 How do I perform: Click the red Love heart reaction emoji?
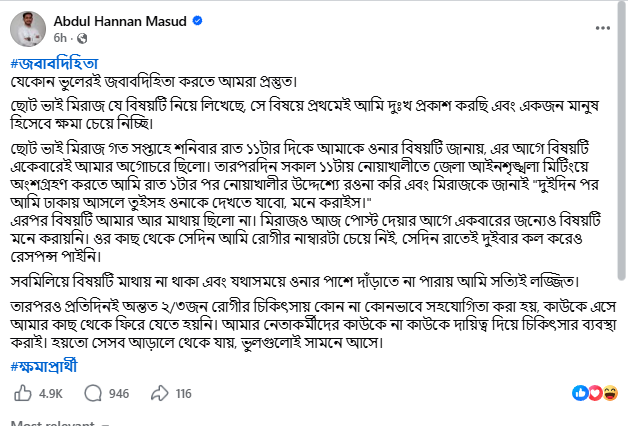click(594, 394)
